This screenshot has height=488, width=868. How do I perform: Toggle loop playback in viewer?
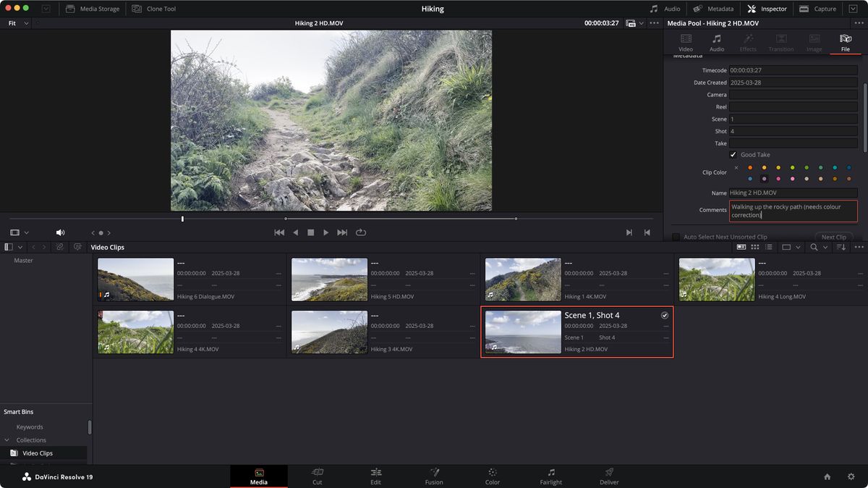point(361,232)
